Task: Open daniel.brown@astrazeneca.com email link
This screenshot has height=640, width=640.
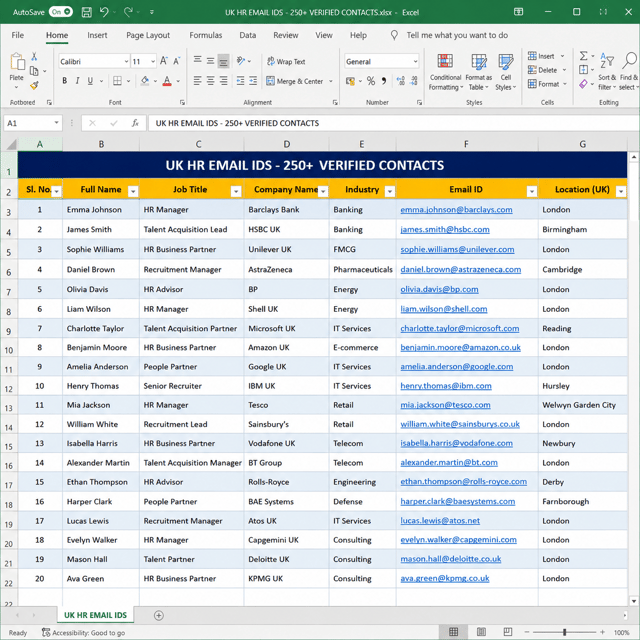Action: pos(460,270)
